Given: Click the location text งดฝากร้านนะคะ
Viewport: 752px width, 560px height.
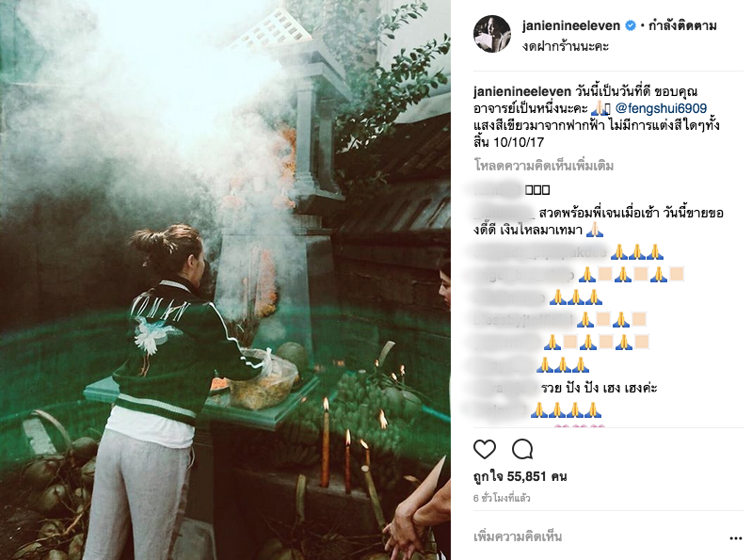Looking at the screenshot, I should tap(566, 46).
